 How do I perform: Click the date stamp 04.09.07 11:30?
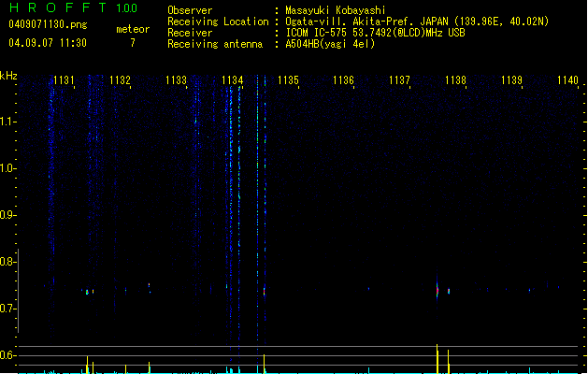point(48,43)
